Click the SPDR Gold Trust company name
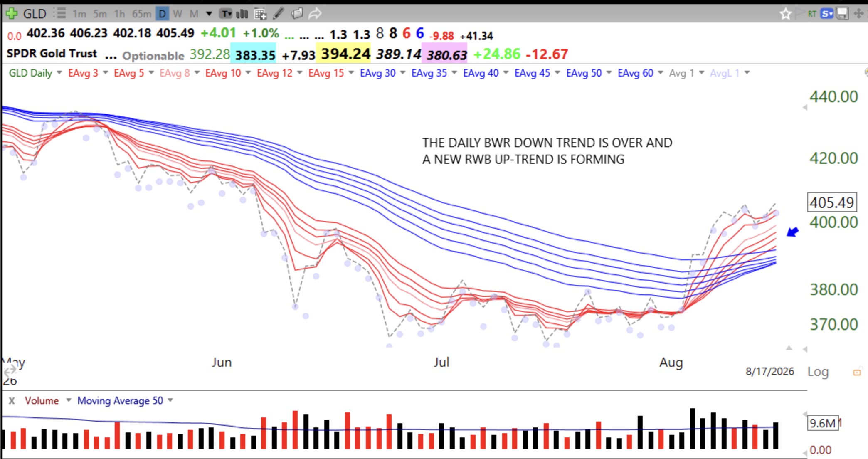The height and width of the screenshot is (459, 868). pyautogui.click(x=52, y=54)
